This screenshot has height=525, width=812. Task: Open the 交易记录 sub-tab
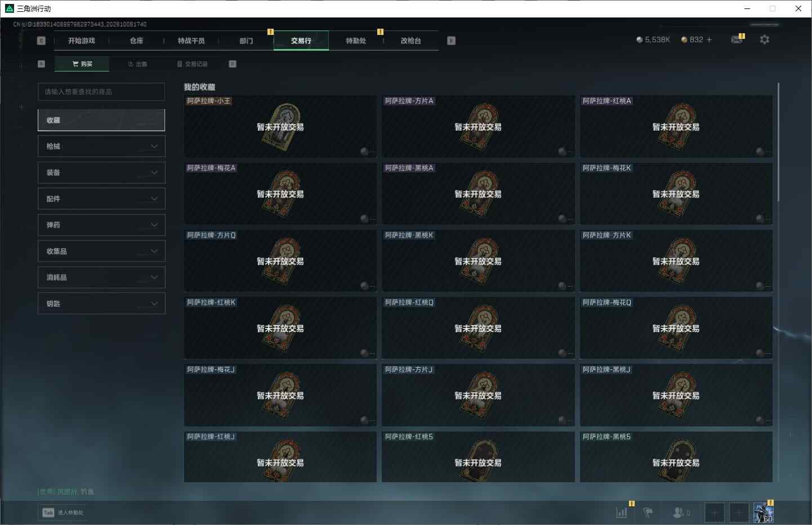(193, 64)
